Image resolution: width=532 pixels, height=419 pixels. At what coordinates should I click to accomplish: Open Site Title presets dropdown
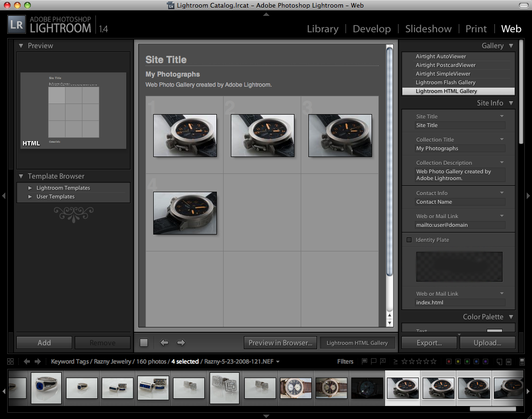click(x=502, y=116)
